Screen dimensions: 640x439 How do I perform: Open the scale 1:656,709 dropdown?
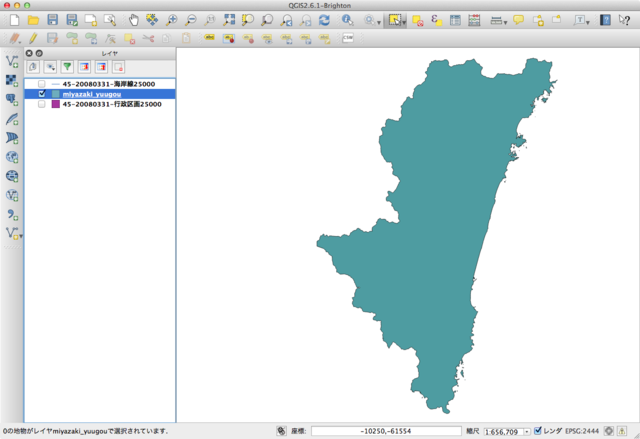tap(527, 431)
